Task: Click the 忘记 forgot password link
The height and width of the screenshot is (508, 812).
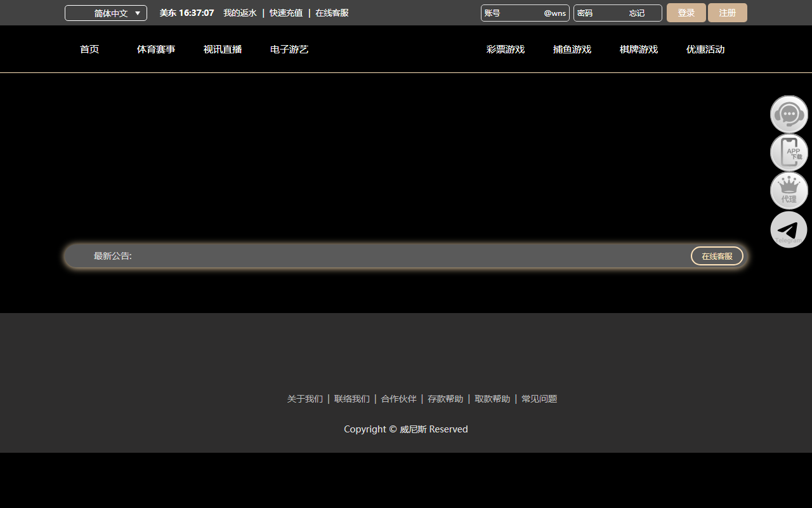Action: coord(637,13)
